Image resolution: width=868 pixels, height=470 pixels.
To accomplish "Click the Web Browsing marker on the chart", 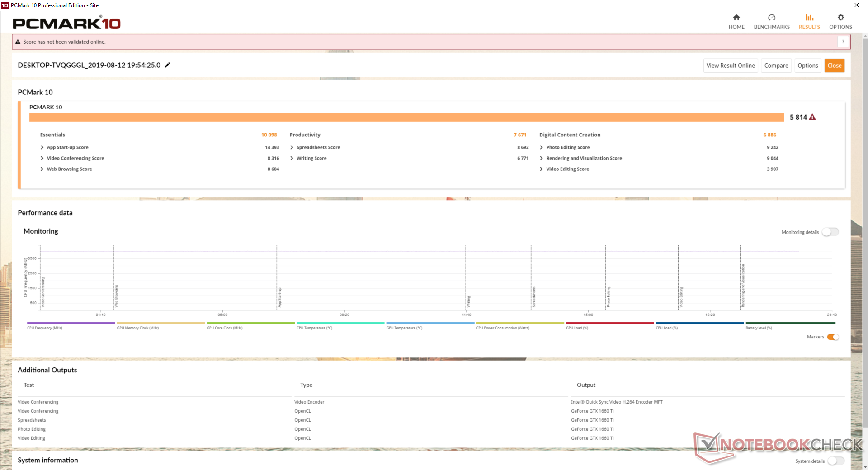I will 116,296.
